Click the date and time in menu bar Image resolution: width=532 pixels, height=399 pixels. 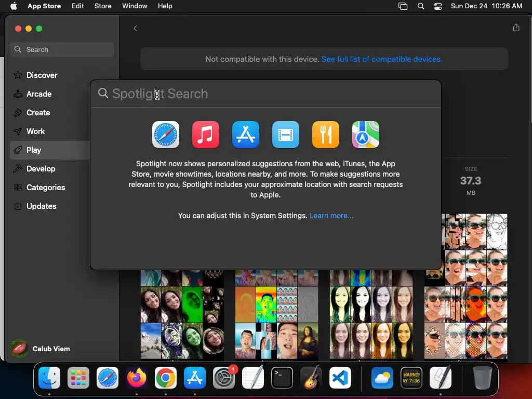click(486, 6)
